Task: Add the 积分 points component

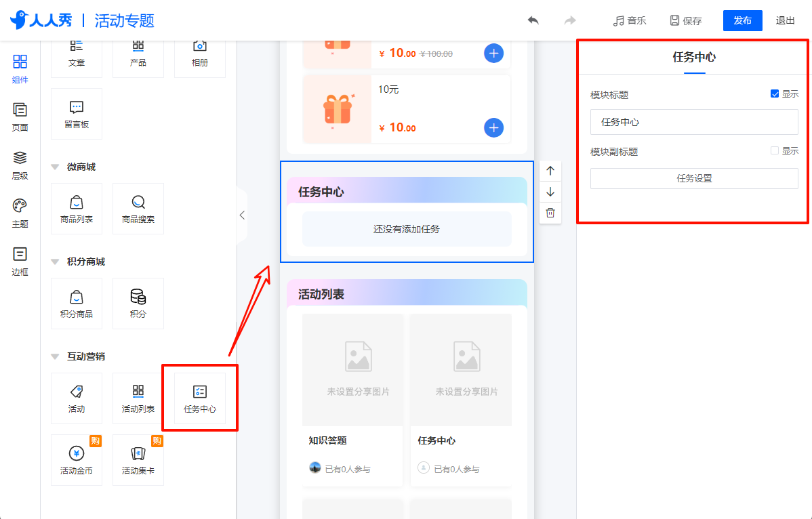Action: (x=138, y=304)
